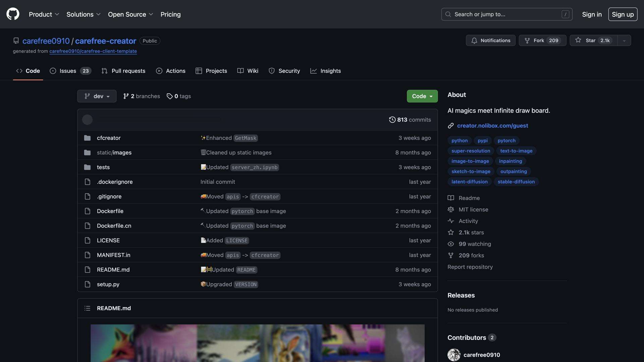Click the Readme book icon in the sidebar
This screenshot has width=644, height=362.
[451, 198]
